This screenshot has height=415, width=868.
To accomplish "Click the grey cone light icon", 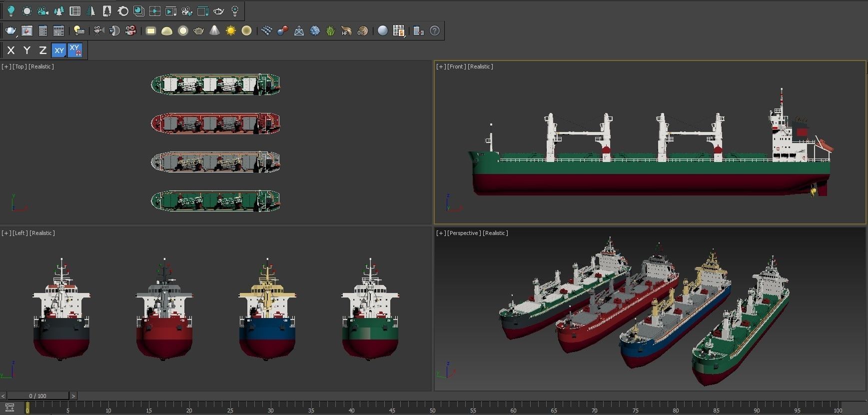I will pos(214,31).
